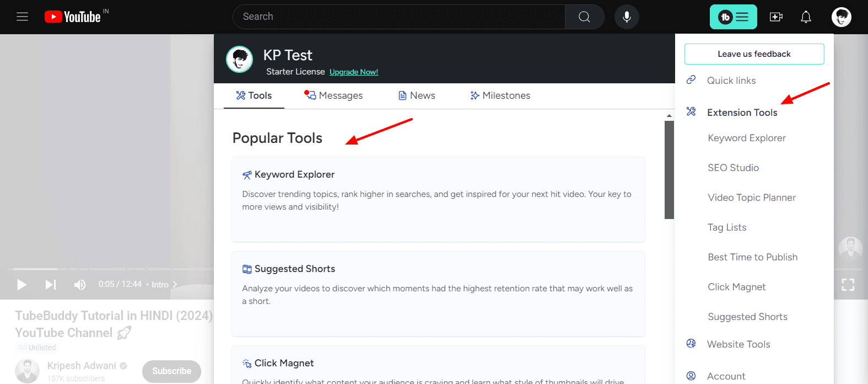
Task: Expand the Intro chapter chevron
Action: tap(175, 285)
